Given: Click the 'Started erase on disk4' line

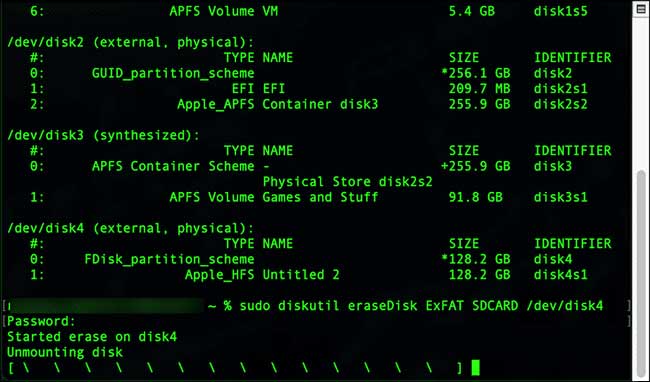Looking at the screenshot, I should (92, 336).
